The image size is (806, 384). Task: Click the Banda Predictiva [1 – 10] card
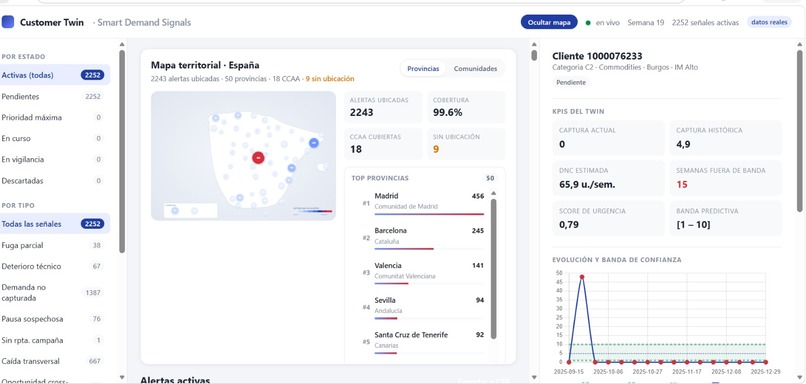[726, 218]
